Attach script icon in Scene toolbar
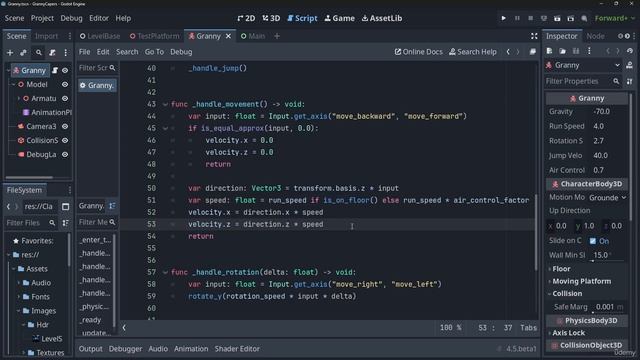 pos(52,53)
